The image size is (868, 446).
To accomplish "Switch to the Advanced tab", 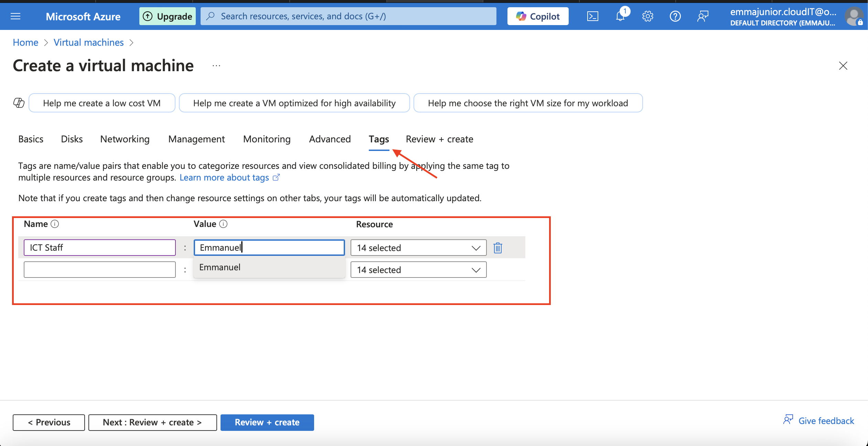I will tap(330, 139).
